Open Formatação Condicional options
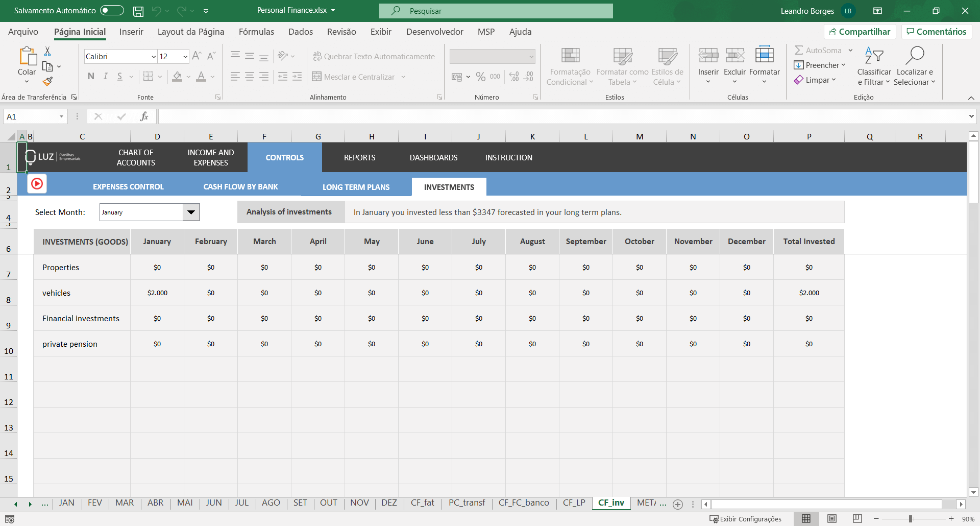980x526 pixels. 569,66
